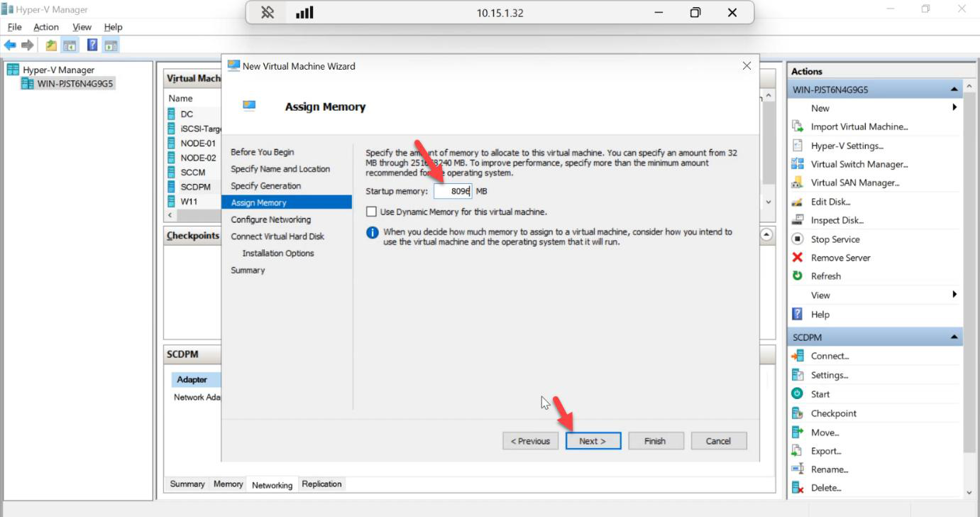Image resolution: width=980 pixels, height=517 pixels.
Task: Select the W11 virtual machine
Action: pyautogui.click(x=189, y=202)
